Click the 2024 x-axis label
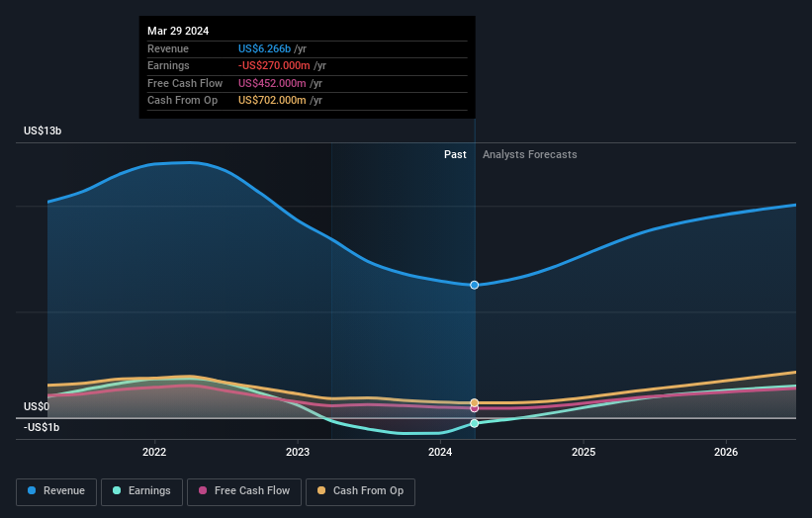812x518 pixels. (440, 452)
